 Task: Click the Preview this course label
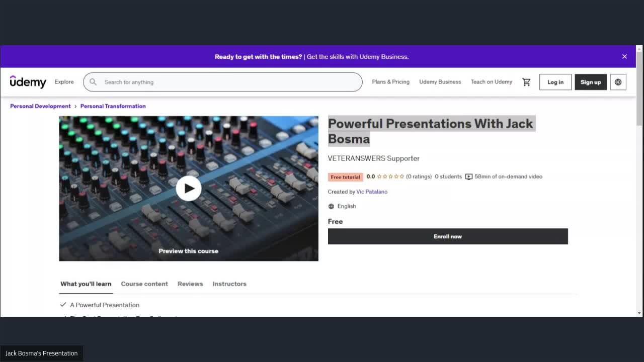189,251
